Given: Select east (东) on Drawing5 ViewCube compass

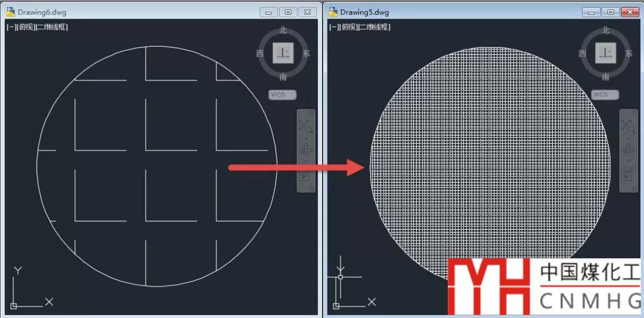Looking at the screenshot, I should pyautogui.click(x=628, y=54).
